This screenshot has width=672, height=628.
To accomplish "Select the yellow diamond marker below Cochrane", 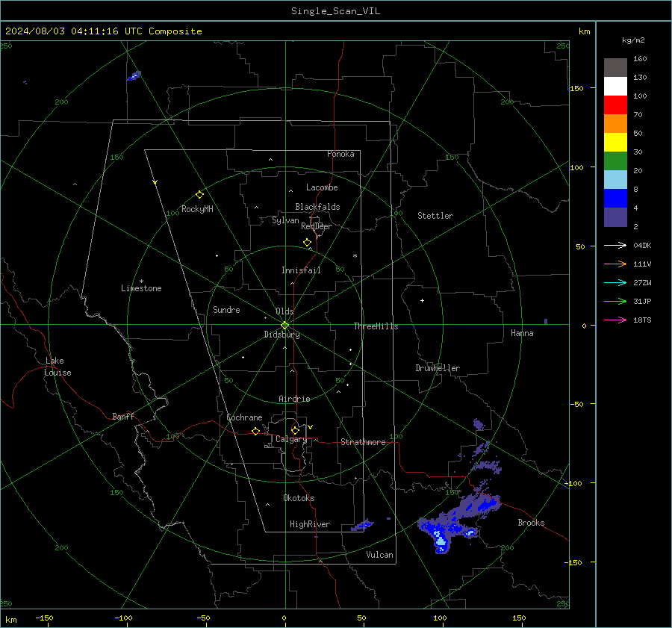I will pos(255,432).
